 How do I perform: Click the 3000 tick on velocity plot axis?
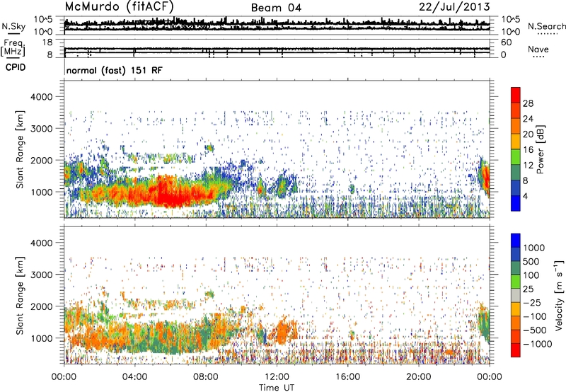point(41,275)
